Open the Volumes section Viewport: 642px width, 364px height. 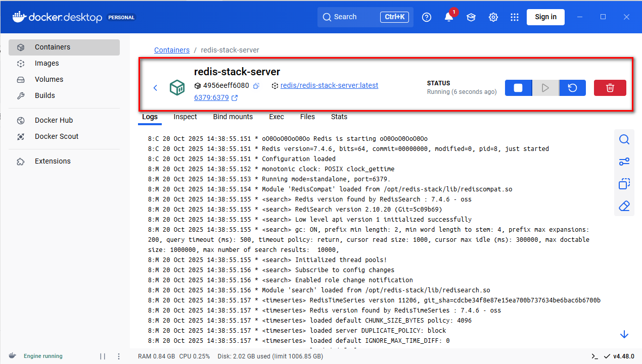[64, 79]
